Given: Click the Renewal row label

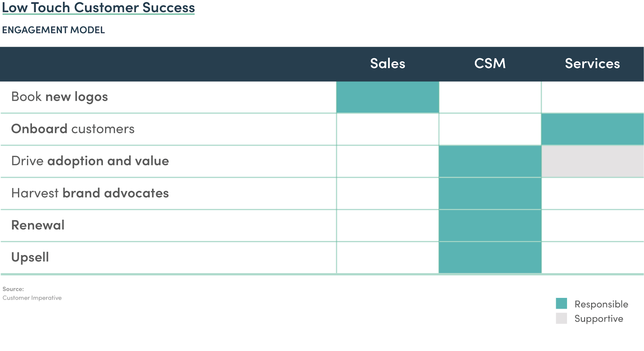Looking at the screenshot, I should click(38, 225).
